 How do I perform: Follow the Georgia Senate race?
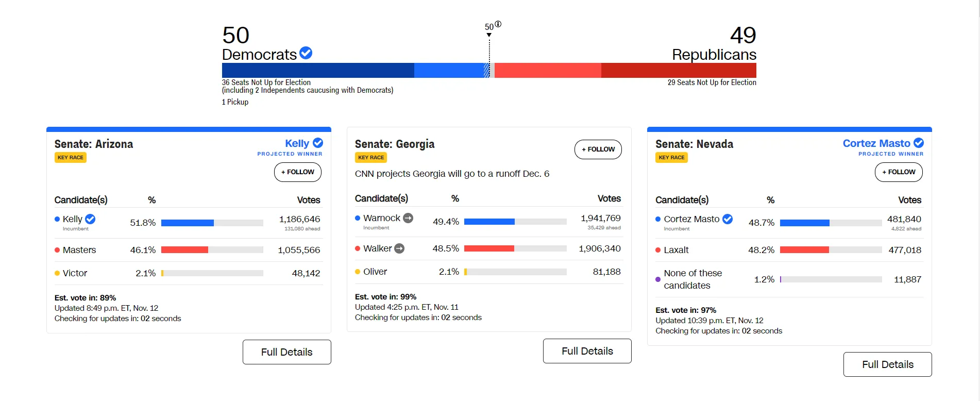(x=598, y=149)
